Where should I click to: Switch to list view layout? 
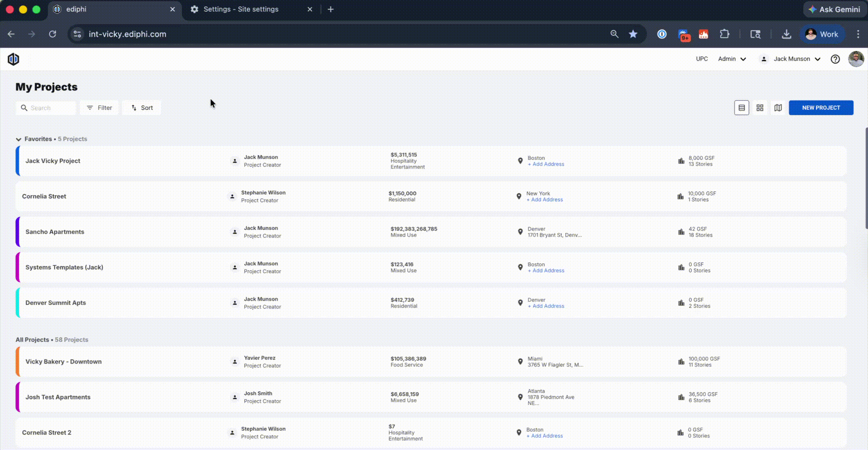[x=741, y=108]
